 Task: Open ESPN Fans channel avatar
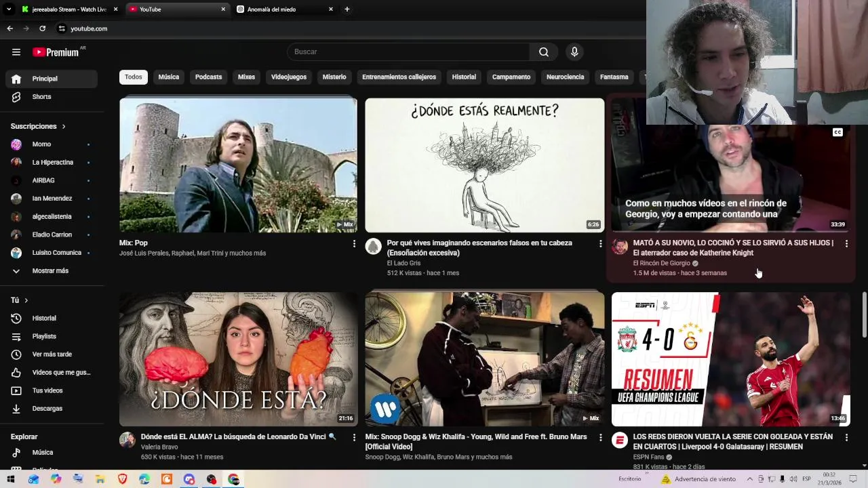[620, 441]
